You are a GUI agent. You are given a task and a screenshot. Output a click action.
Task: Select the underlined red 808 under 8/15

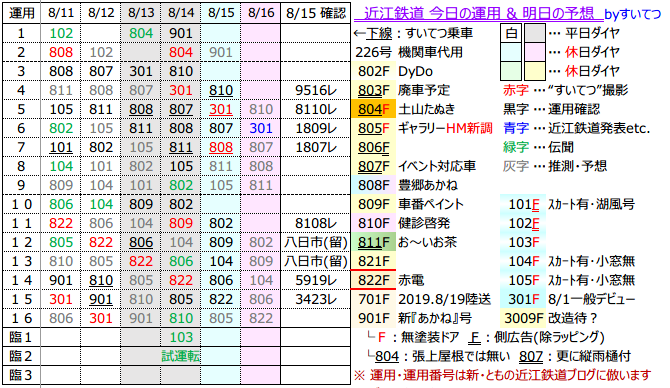tap(221, 147)
